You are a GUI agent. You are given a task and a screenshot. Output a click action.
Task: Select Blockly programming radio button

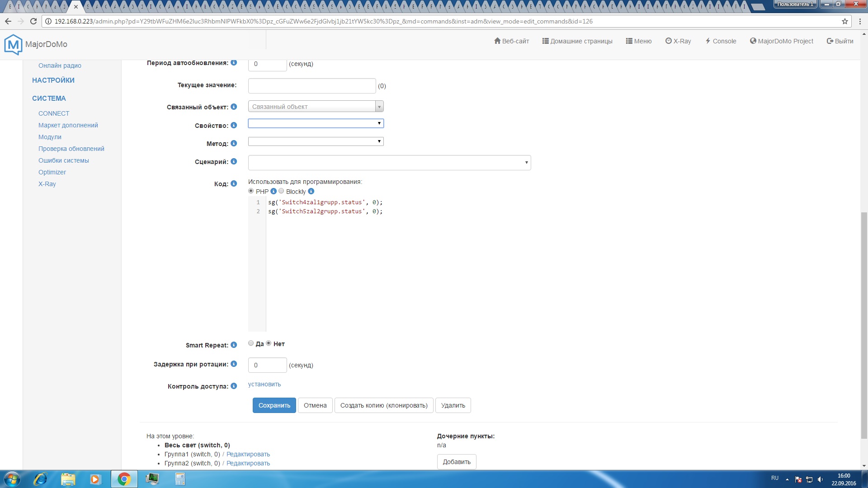coord(281,191)
